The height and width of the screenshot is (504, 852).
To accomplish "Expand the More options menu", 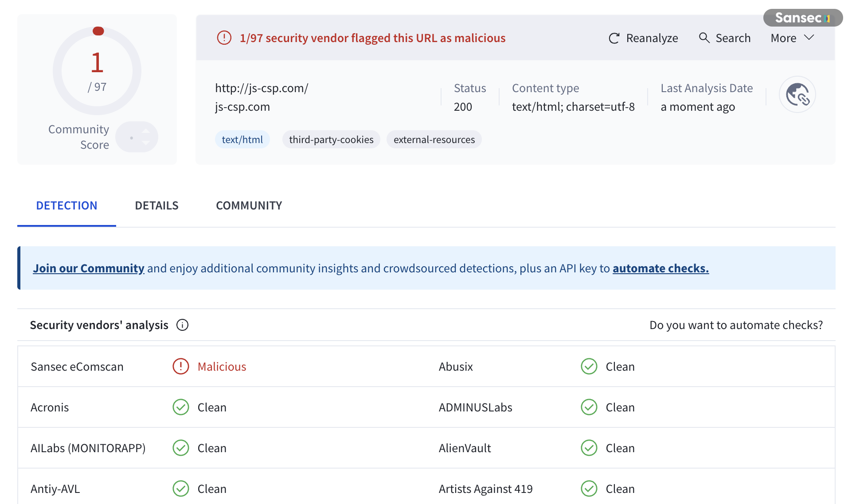I will (792, 38).
